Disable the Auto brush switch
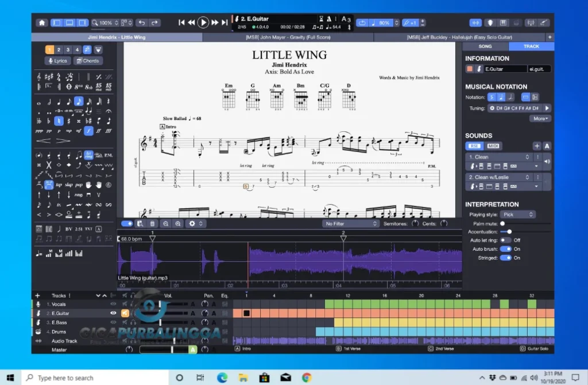The width and height of the screenshot is (588, 385). click(505, 249)
